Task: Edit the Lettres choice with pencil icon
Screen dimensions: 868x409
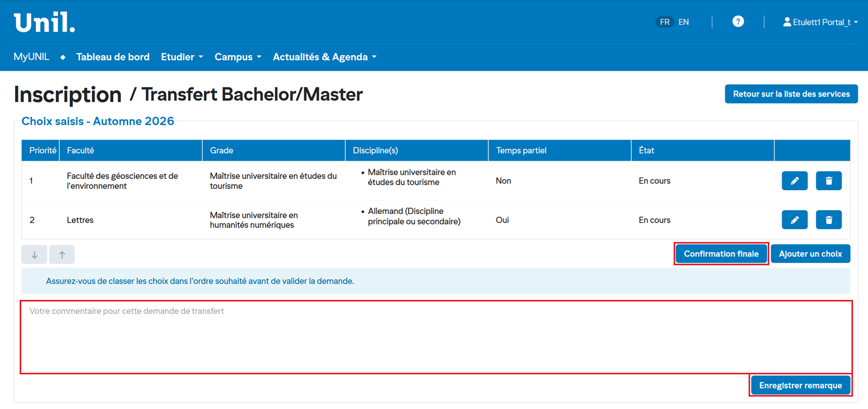Action: pos(794,220)
